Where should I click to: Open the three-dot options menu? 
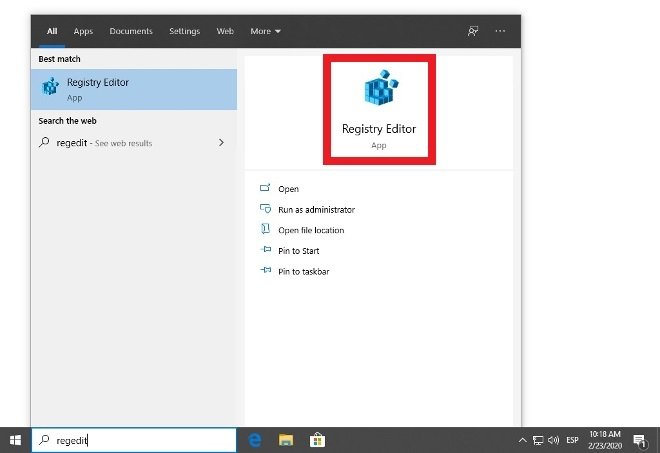(500, 31)
